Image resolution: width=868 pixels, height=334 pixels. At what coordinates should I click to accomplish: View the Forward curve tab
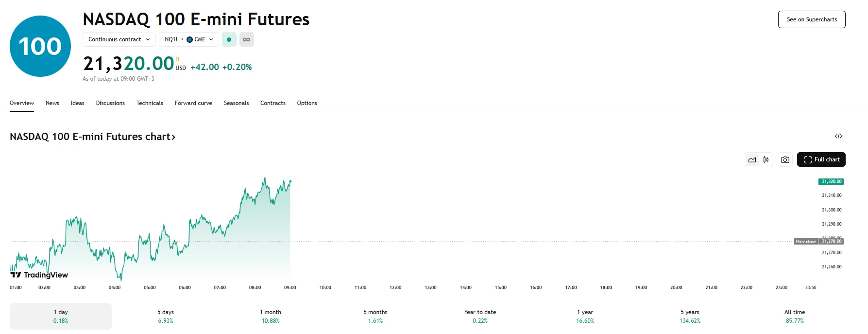pyautogui.click(x=193, y=103)
